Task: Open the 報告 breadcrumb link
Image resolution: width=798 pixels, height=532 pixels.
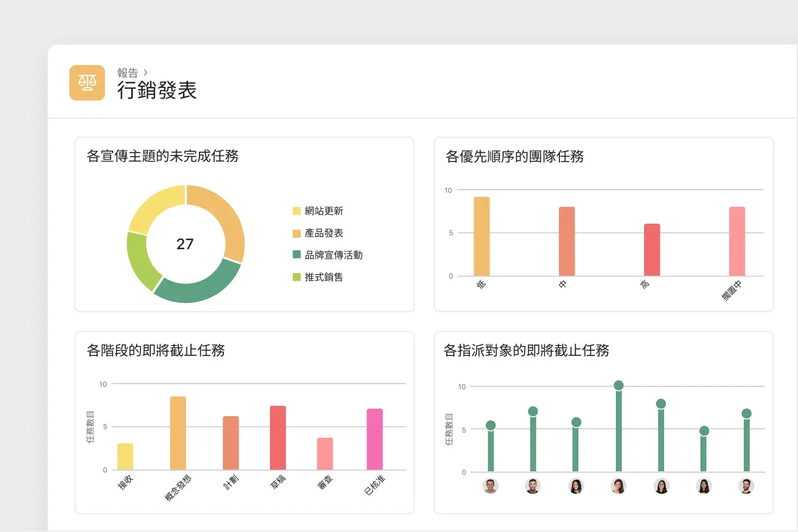Action: click(x=128, y=73)
